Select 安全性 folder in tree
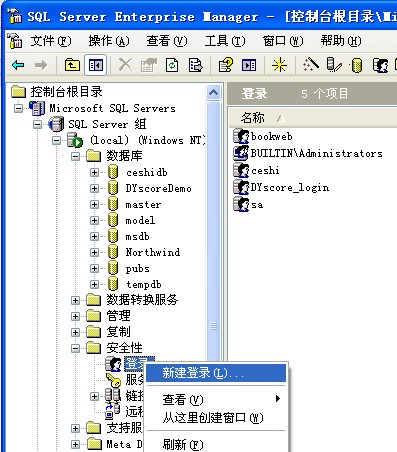This screenshot has height=452, width=397. tap(124, 348)
